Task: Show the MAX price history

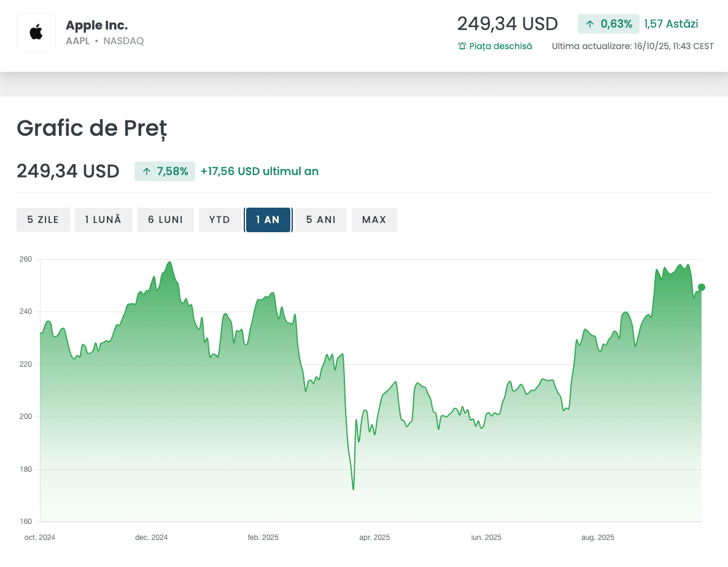Action: [x=374, y=220]
